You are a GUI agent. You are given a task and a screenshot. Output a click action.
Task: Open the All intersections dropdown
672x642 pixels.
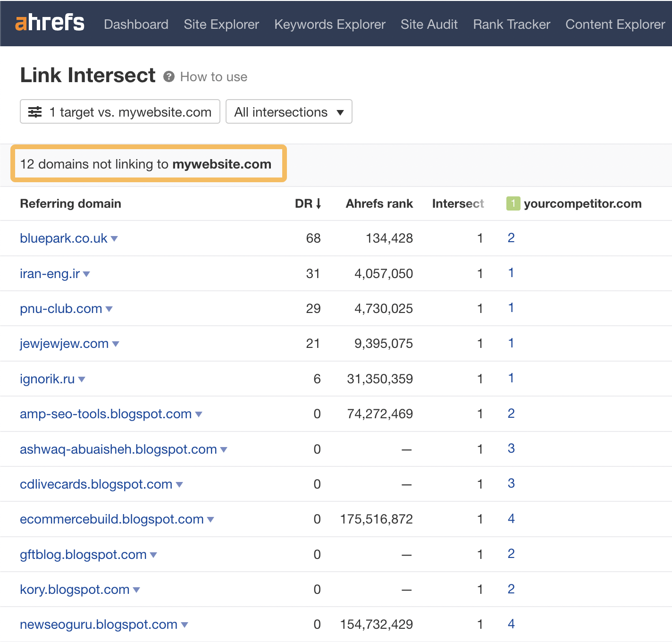click(288, 112)
